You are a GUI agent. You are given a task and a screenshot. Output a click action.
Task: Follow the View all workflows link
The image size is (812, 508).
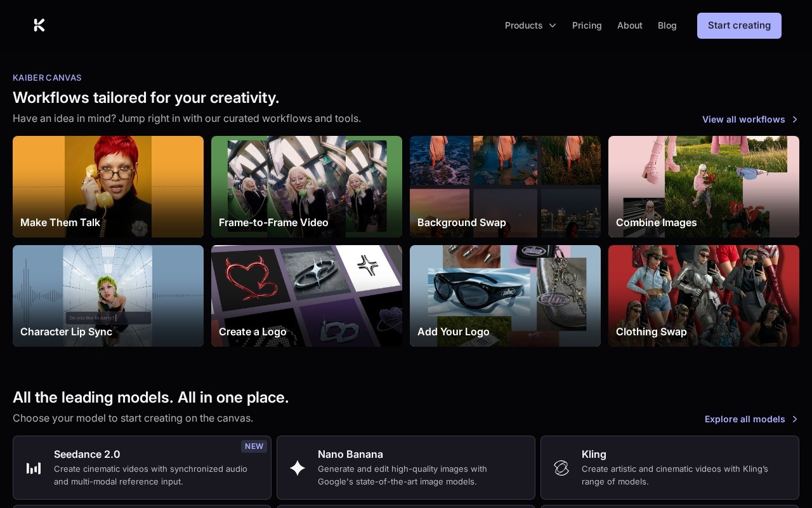pyautogui.click(x=750, y=119)
